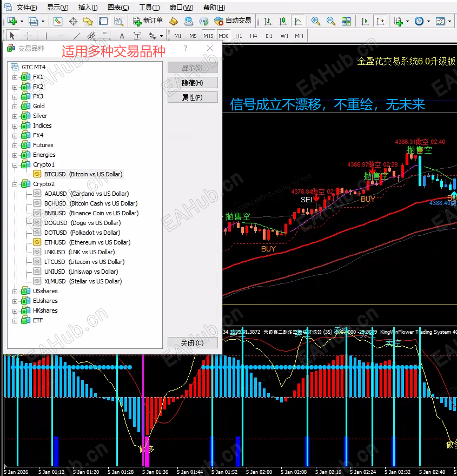Collapse the Crypto2 symbol group

click(15, 184)
